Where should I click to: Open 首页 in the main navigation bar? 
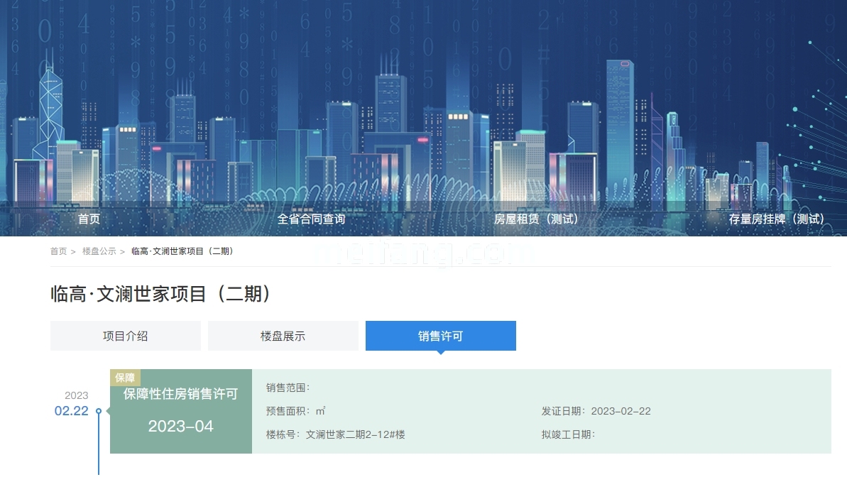[89, 219]
